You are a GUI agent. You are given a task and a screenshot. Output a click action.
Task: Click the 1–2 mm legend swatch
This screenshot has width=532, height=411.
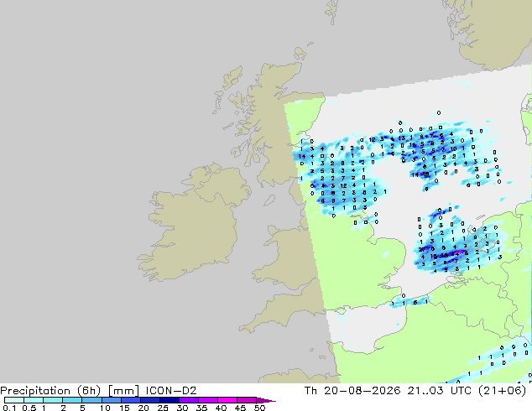53,400
